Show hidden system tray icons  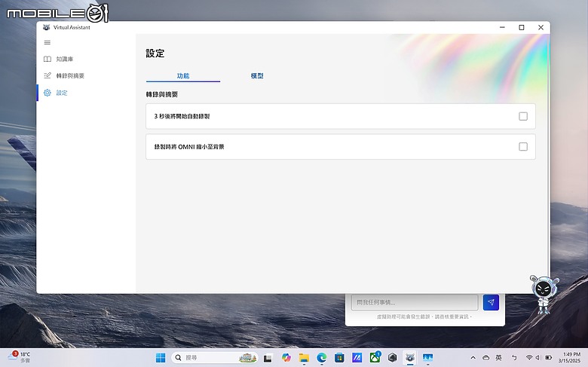[473, 358]
